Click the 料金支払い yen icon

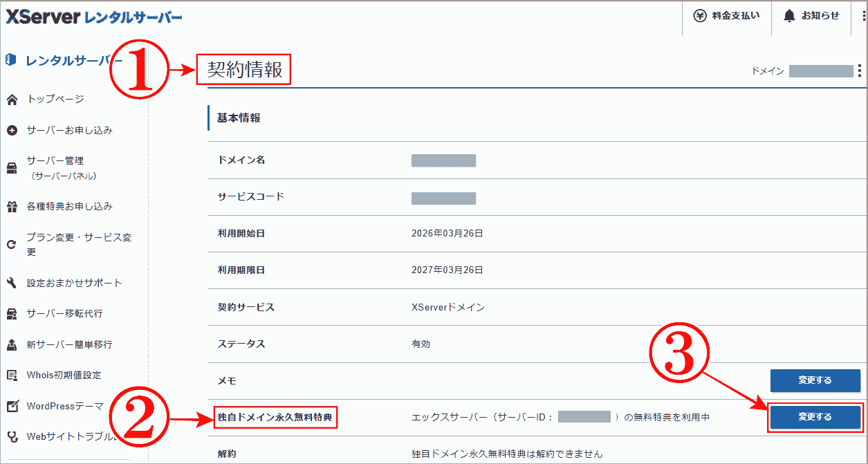(700, 15)
